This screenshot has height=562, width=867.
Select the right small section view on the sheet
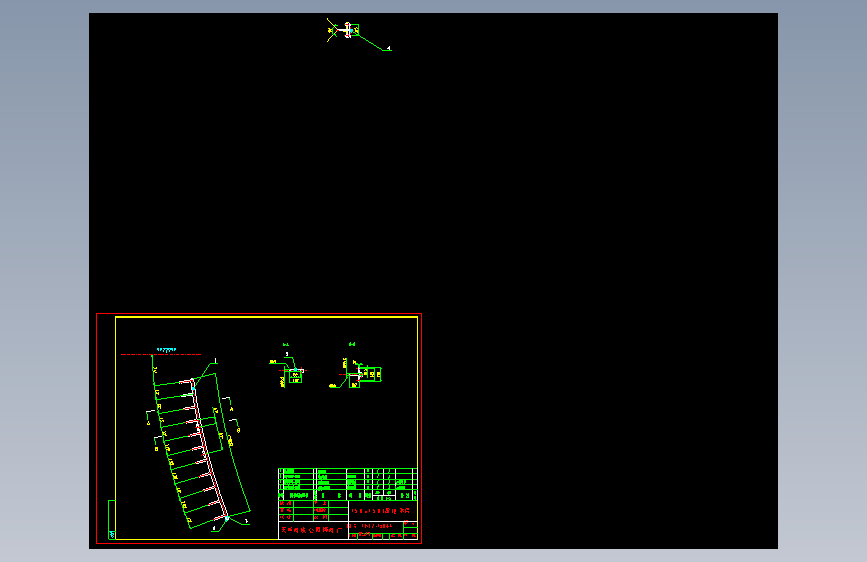click(x=356, y=373)
